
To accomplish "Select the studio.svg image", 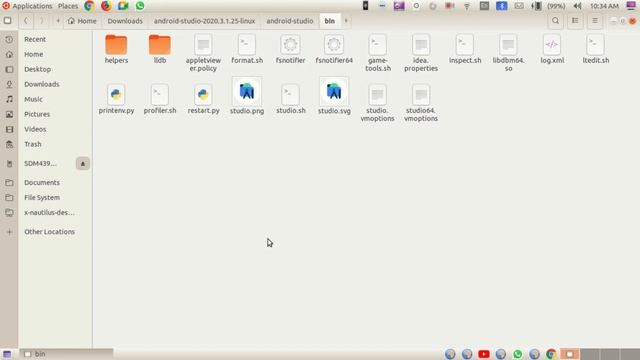I will pos(334,96).
